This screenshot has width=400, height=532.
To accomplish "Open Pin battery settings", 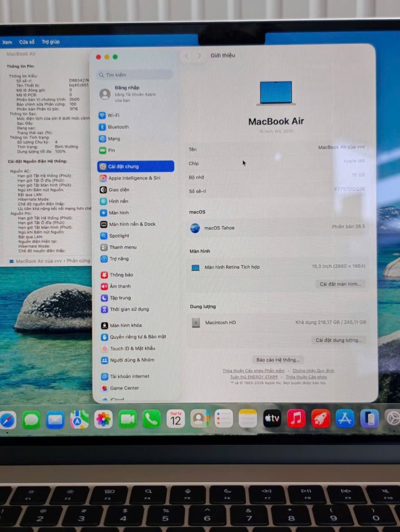I will click(x=107, y=150).
